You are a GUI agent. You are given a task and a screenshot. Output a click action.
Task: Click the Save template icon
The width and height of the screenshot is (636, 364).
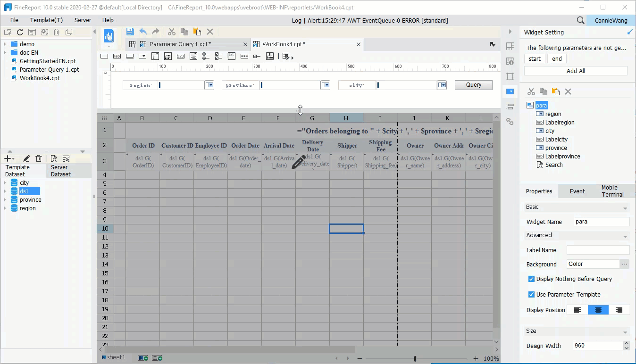click(130, 32)
